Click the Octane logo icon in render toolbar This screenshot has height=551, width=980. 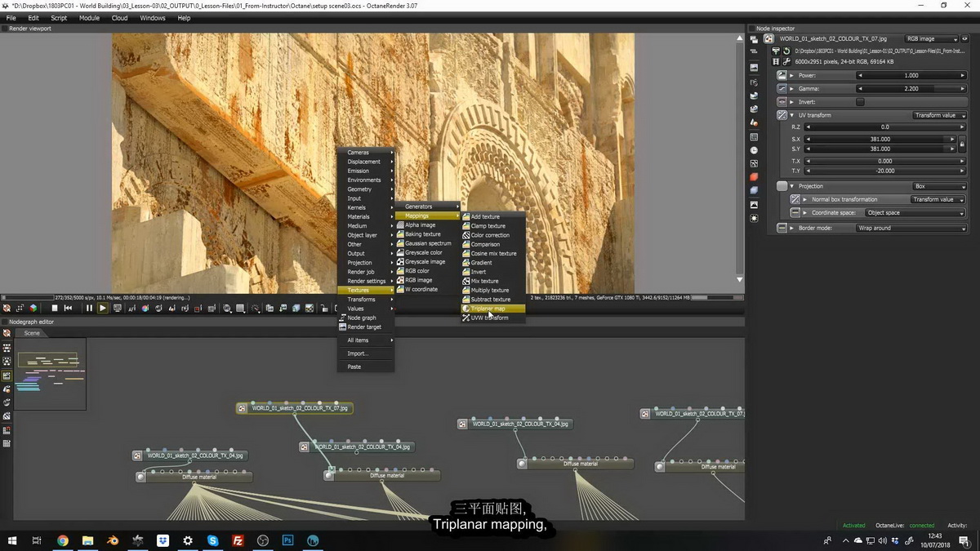pos(7,309)
